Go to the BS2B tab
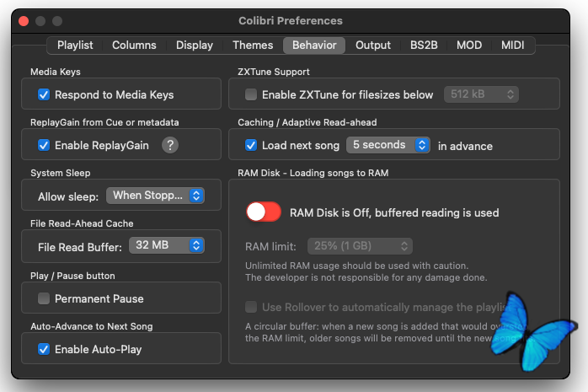The height and width of the screenshot is (392, 588). point(425,45)
